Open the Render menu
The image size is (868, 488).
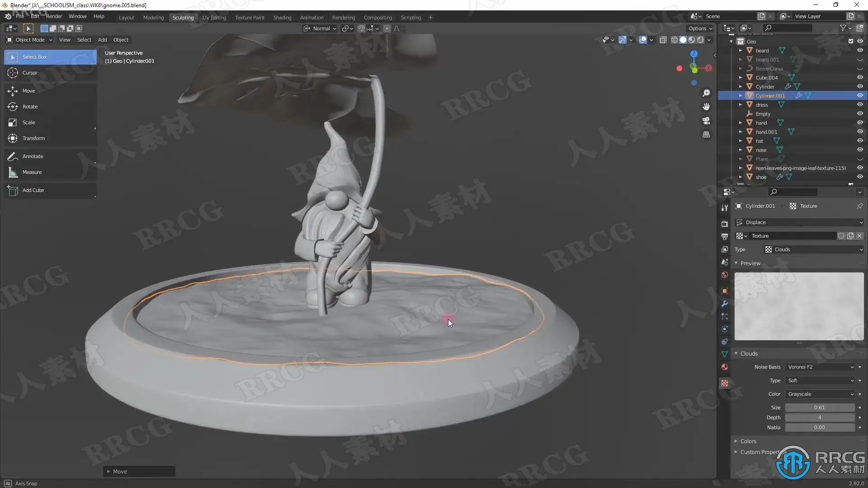coord(54,16)
